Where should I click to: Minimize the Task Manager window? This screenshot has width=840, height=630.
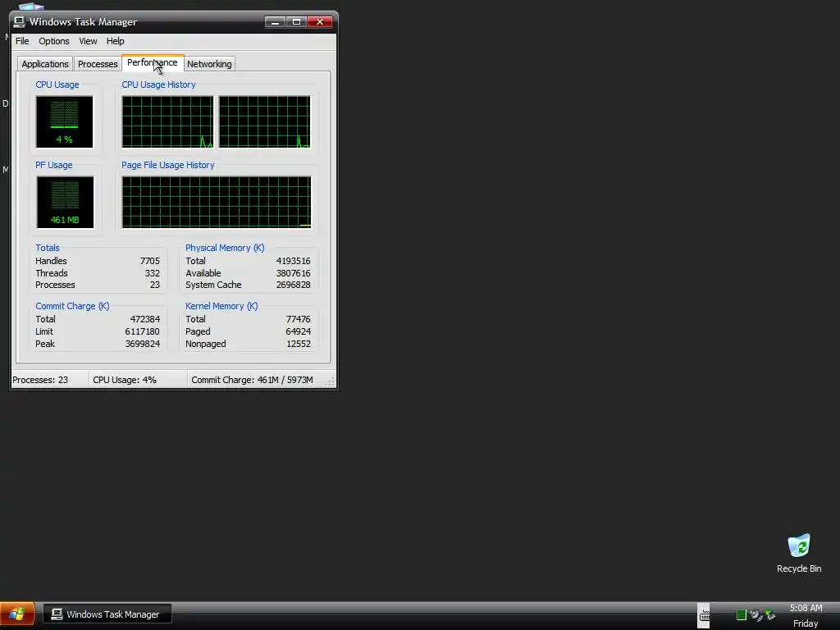coord(275,22)
